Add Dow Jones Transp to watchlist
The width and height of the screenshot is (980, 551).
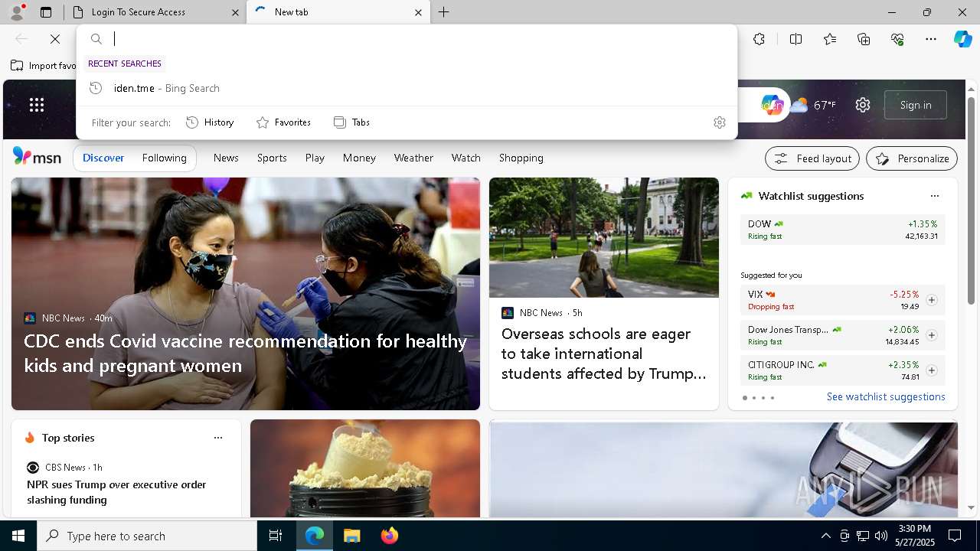[x=932, y=335]
